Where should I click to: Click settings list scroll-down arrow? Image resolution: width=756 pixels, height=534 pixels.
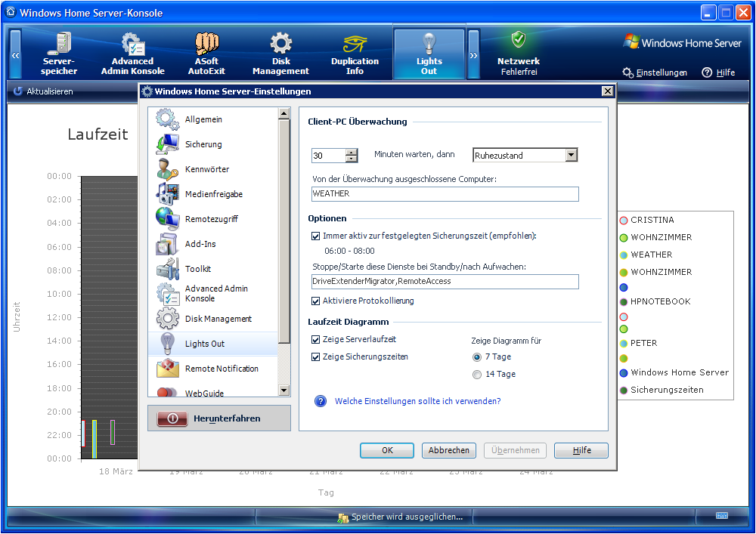click(x=284, y=390)
